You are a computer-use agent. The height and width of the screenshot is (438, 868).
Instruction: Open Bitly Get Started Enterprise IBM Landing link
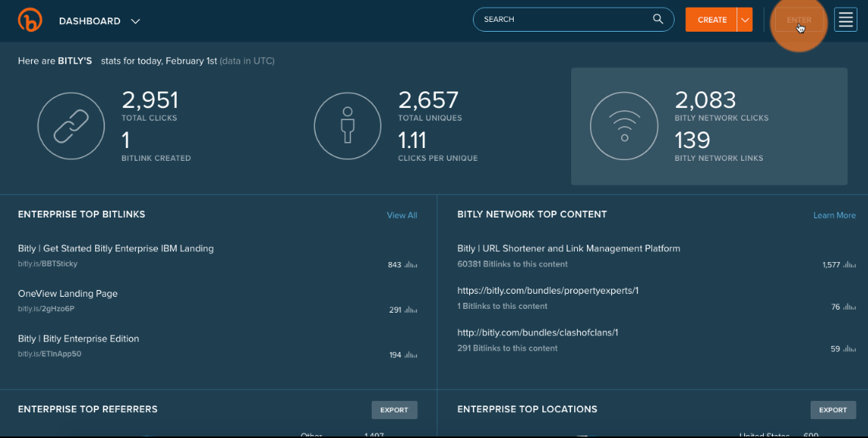click(x=116, y=248)
